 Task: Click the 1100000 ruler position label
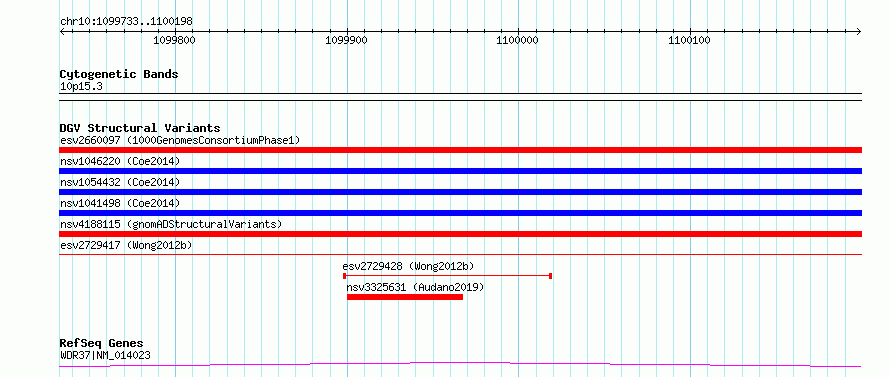tap(518, 40)
